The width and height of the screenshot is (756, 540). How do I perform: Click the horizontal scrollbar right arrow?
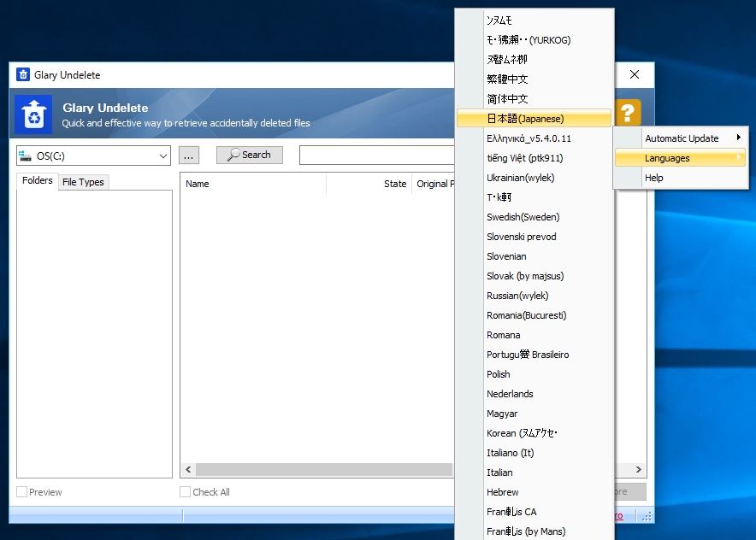638,469
